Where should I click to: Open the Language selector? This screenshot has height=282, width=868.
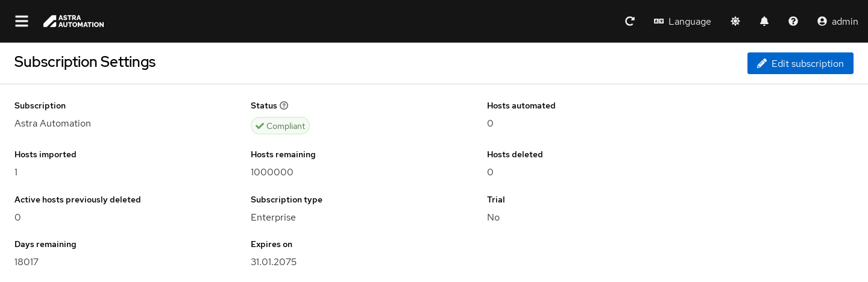point(682,21)
